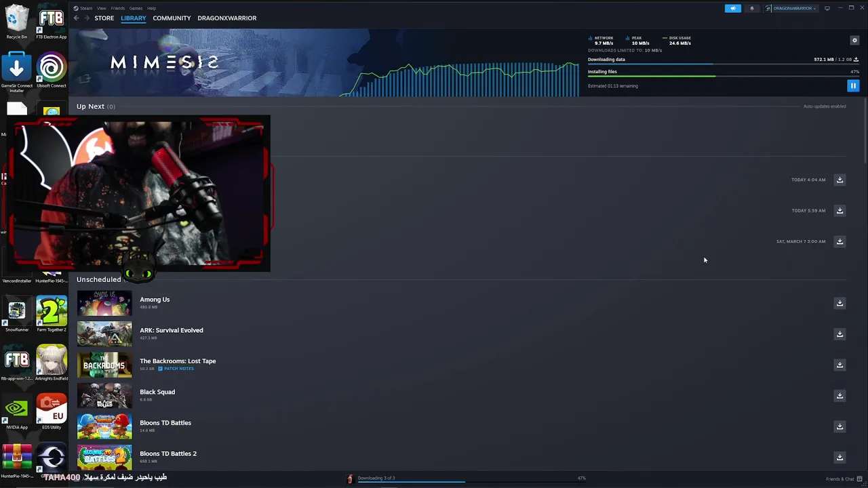Download the update scheduled Today 5:59 AM
The height and width of the screenshot is (488, 868).
[840, 210]
